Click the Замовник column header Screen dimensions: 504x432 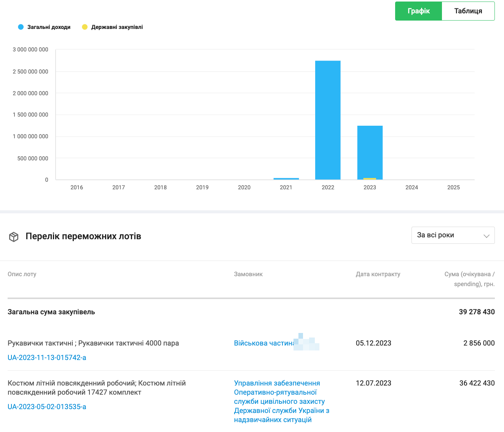248,274
